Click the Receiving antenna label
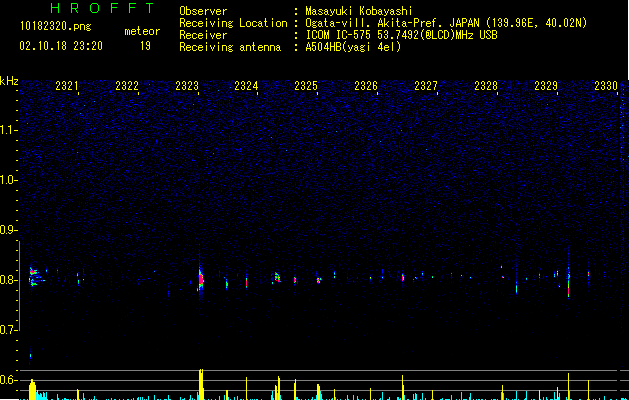629x400 pixels. point(230,47)
